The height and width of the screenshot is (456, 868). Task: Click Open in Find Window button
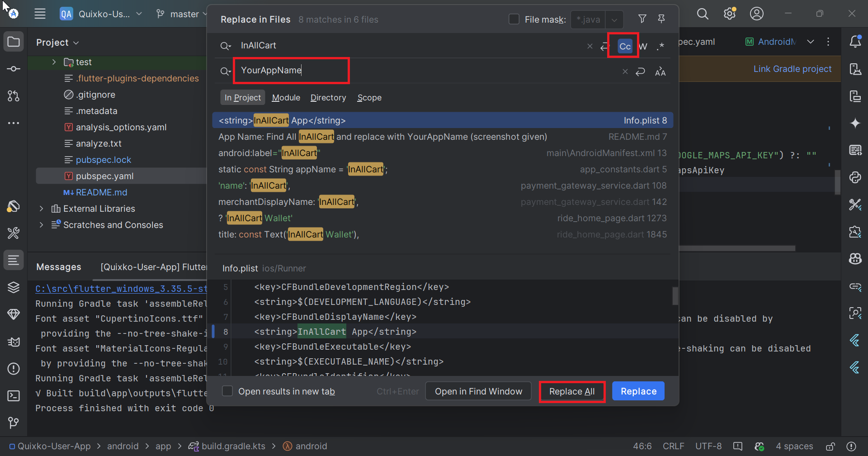pos(478,391)
